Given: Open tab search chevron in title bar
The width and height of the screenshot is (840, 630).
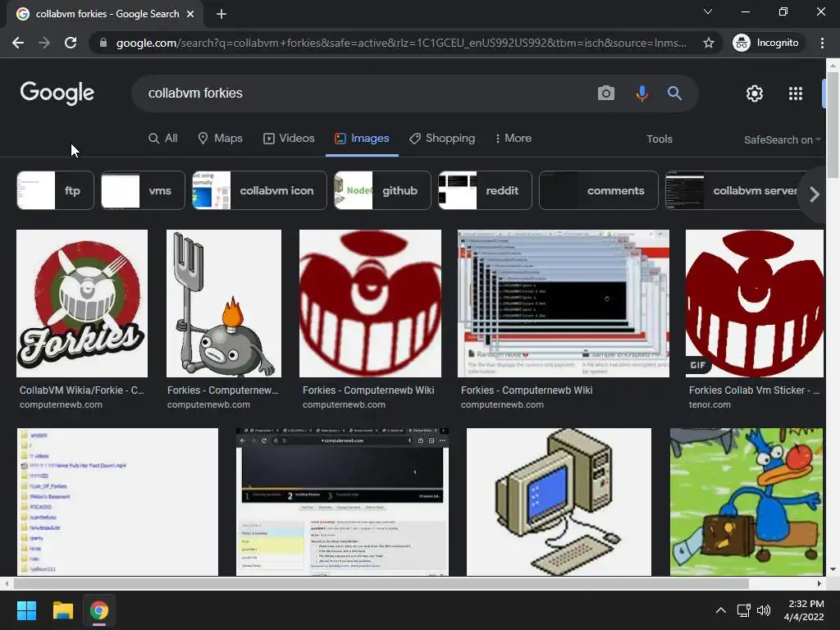Looking at the screenshot, I should click(x=708, y=11).
